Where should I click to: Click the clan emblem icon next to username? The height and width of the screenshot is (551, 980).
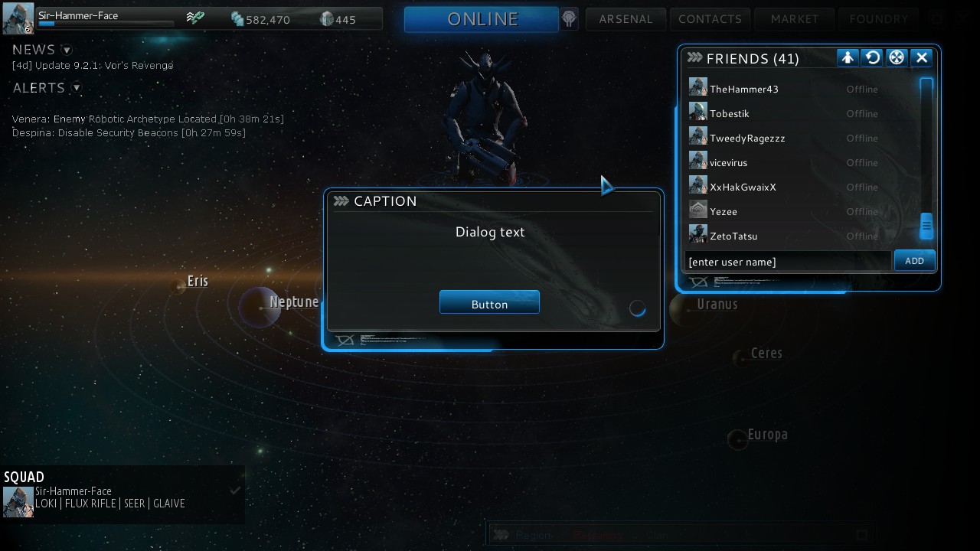pos(195,17)
